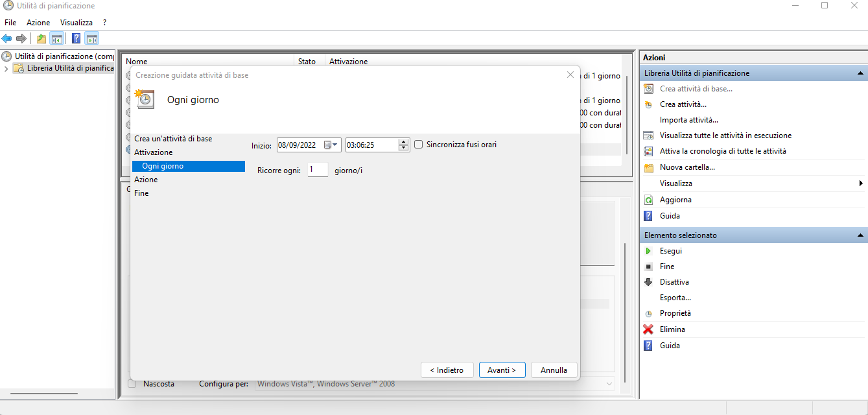This screenshot has width=868, height=415.
Task: Open the Azione menu
Action: (x=38, y=23)
